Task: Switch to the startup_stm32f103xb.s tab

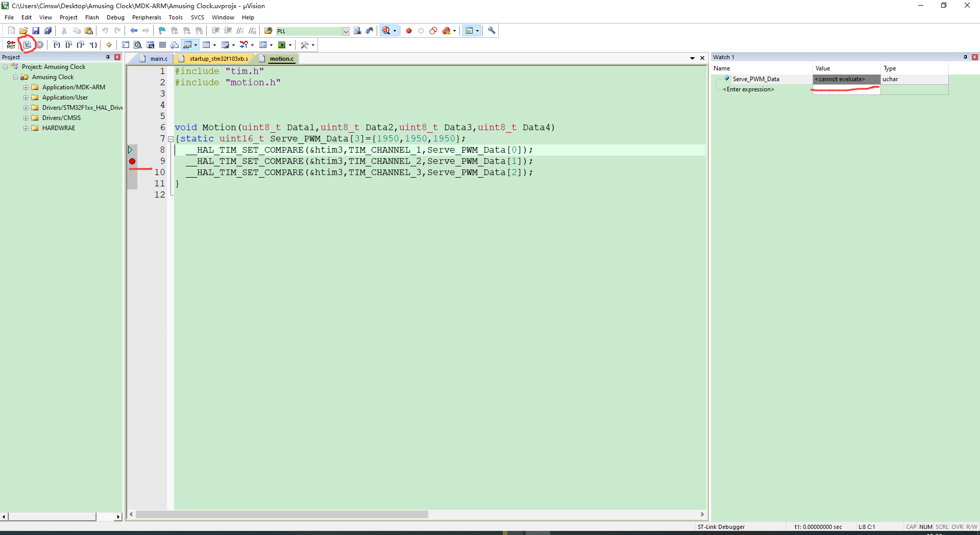Action: 214,59
